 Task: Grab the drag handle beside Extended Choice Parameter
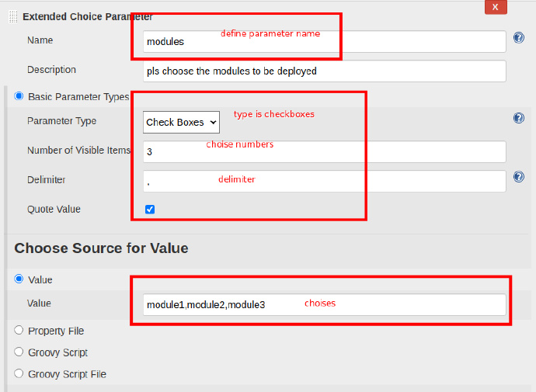click(13, 17)
